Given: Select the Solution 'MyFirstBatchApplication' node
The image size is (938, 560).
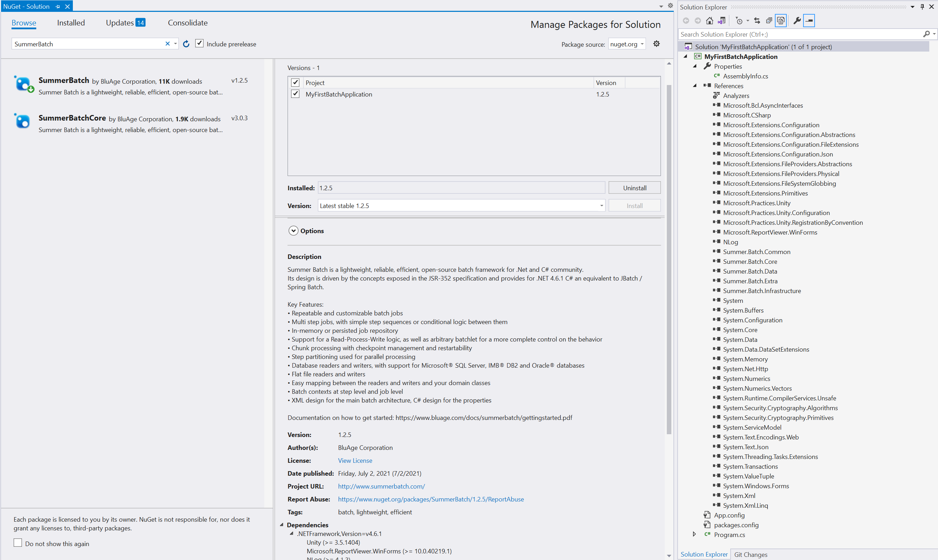Looking at the screenshot, I should coord(803,47).
